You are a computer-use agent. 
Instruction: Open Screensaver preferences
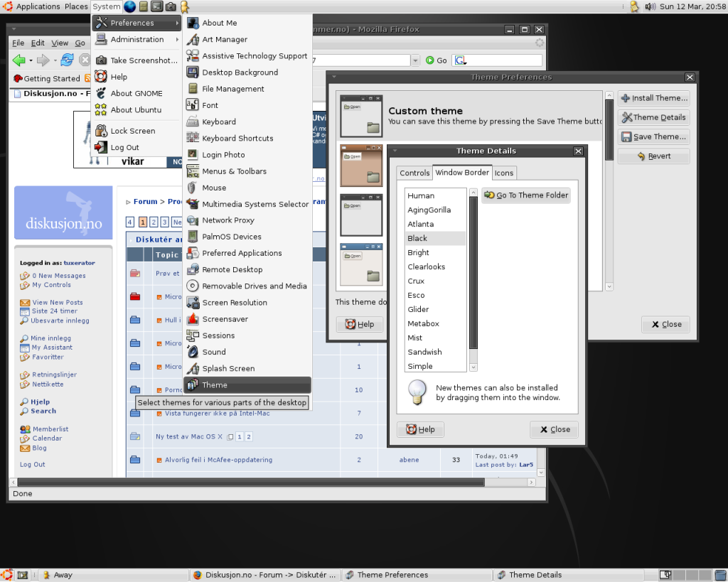[x=247, y=319]
